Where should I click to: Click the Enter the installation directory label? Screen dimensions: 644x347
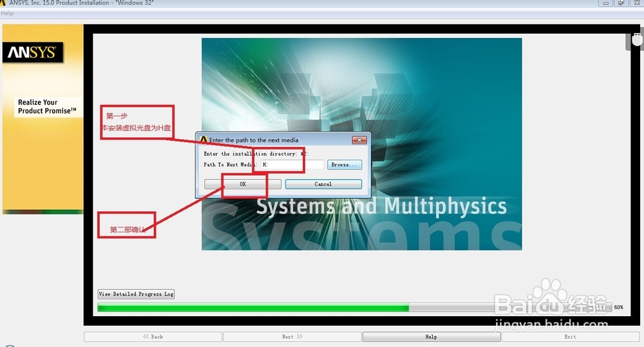pyautogui.click(x=256, y=154)
